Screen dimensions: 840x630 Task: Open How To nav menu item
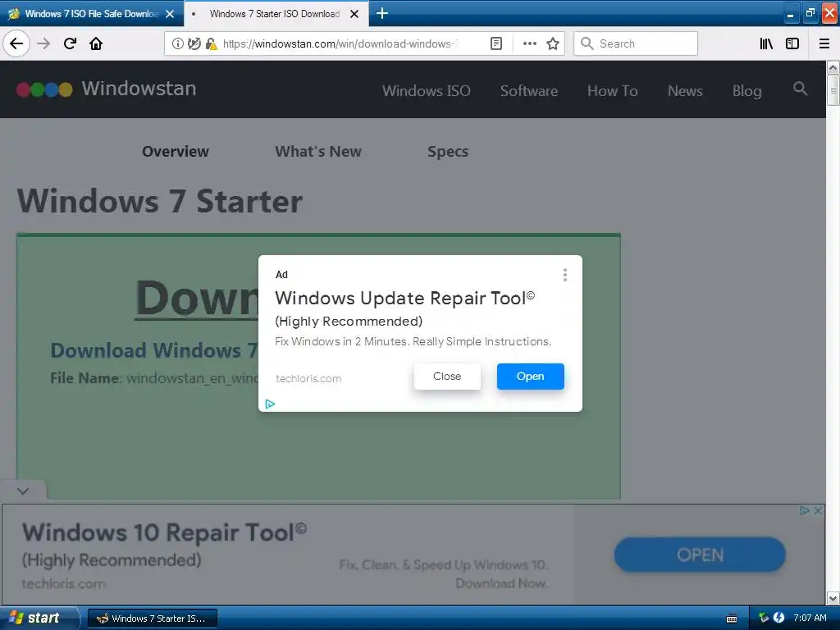[612, 90]
